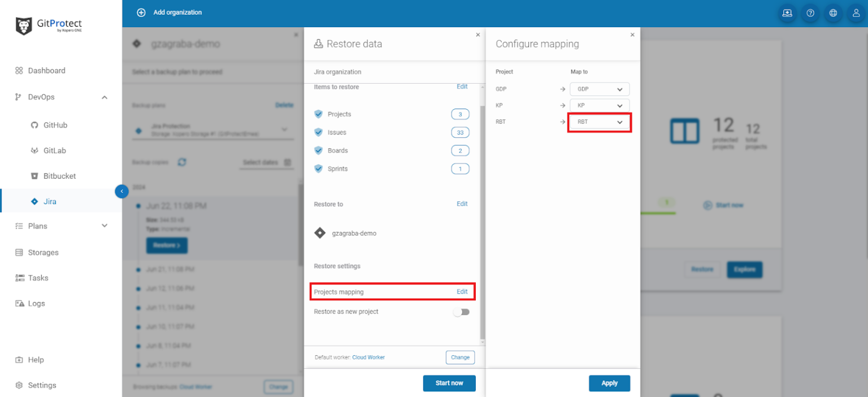Click the GitProtect logo

(49, 26)
